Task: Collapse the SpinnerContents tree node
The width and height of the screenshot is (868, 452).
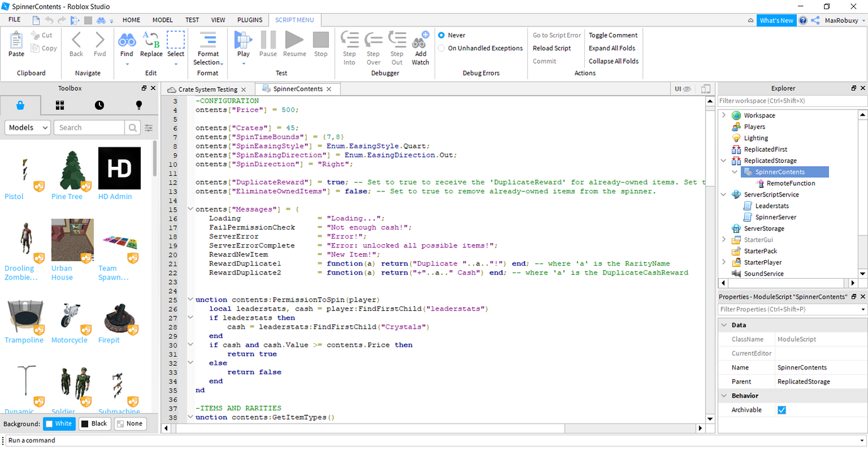Action: coord(735,172)
